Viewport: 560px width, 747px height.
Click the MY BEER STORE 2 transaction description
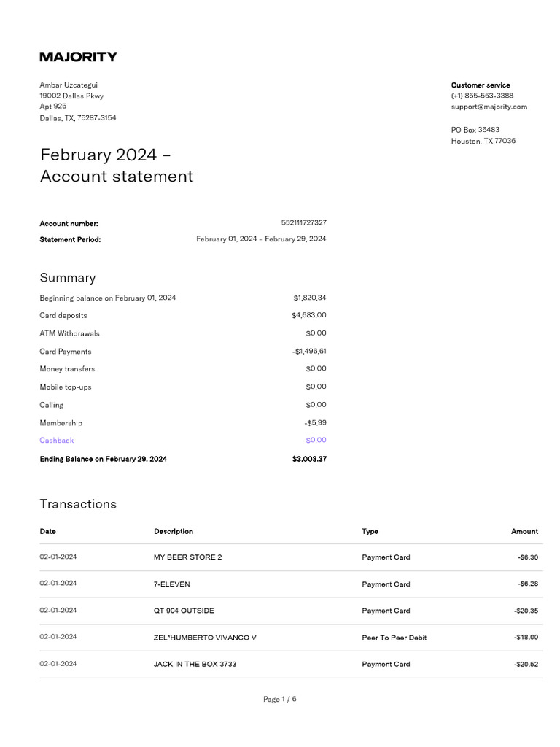187,557
